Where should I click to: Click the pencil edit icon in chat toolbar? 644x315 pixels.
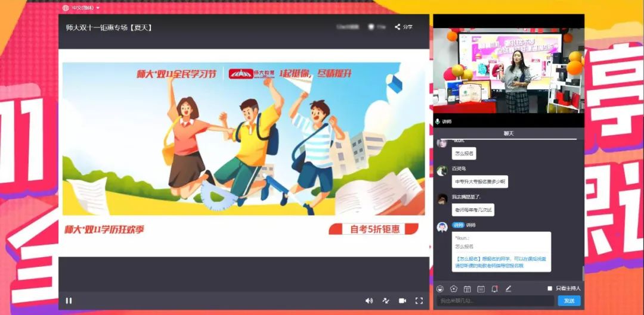click(508, 289)
